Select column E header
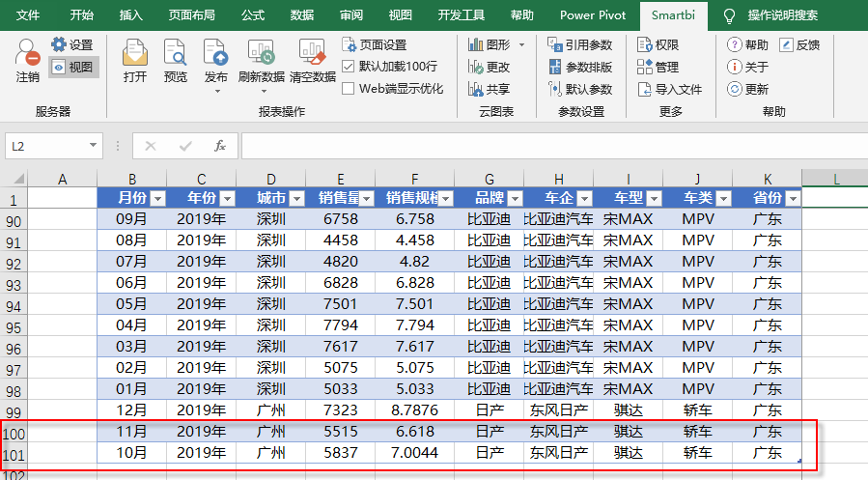 (341, 179)
